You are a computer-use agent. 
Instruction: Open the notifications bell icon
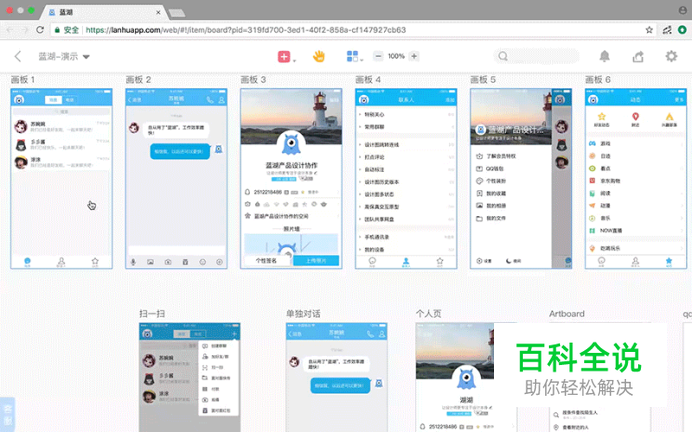click(605, 56)
